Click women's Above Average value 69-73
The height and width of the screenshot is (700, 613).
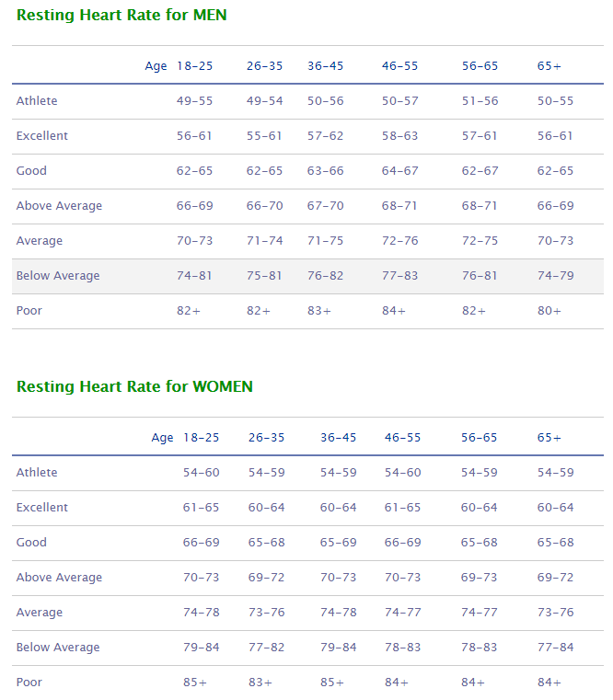click(479, 578)
